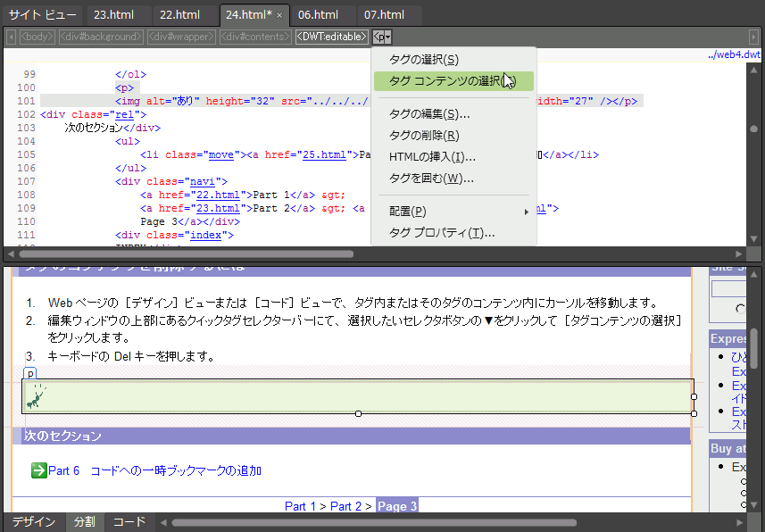Click the quick tag bar right scroll arrow
The width and height of the screenshot is (765, 532).
click(x=754, y=37)
